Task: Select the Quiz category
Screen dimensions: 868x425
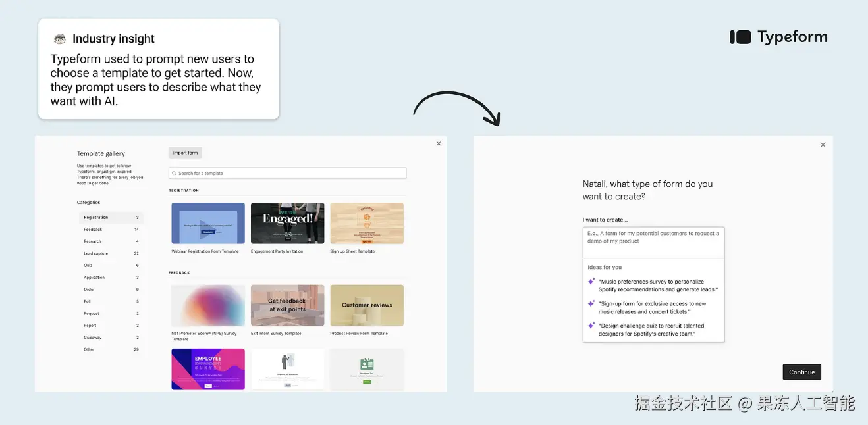Action: click(111, 266)
